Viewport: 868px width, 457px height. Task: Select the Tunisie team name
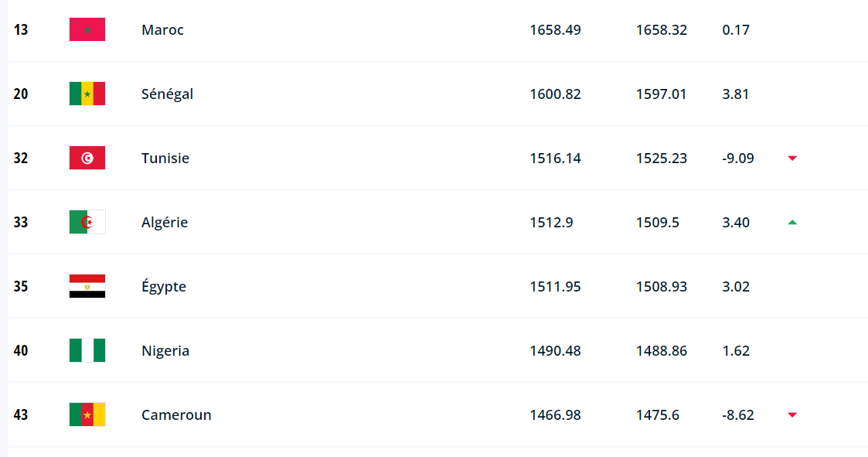pos(165,159)
